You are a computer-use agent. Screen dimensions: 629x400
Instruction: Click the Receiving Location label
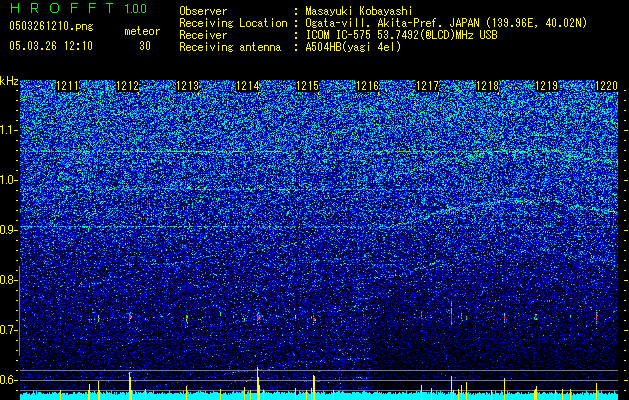tap(233, 23)
